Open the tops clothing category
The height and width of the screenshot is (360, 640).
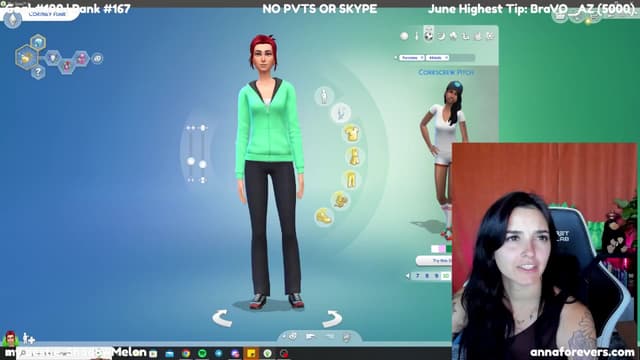click(x=351, y=134)
